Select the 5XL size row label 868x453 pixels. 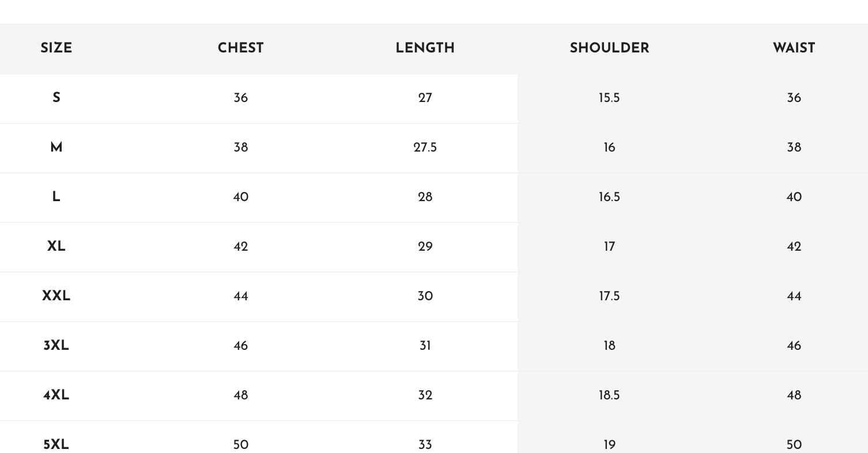coord(56,444)
